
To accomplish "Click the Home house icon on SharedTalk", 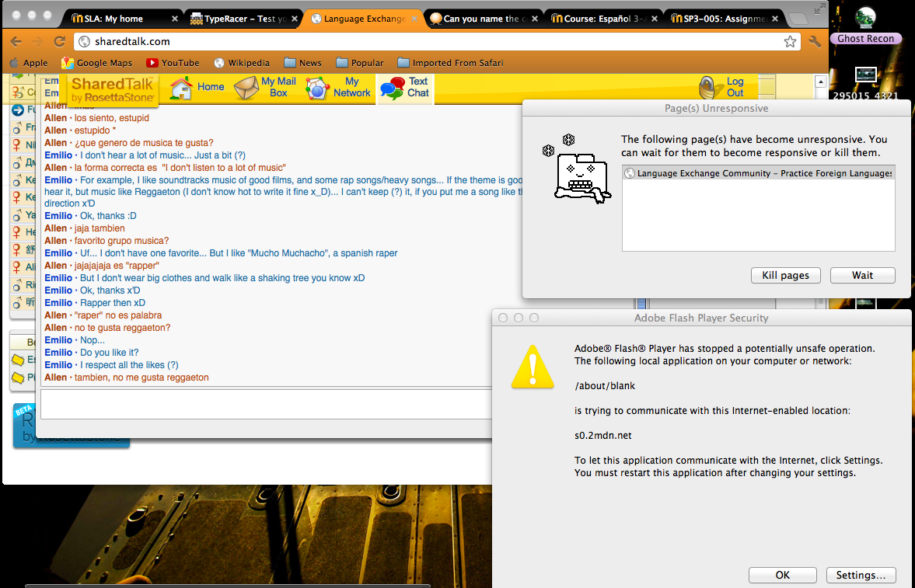I will coord(181,88).
